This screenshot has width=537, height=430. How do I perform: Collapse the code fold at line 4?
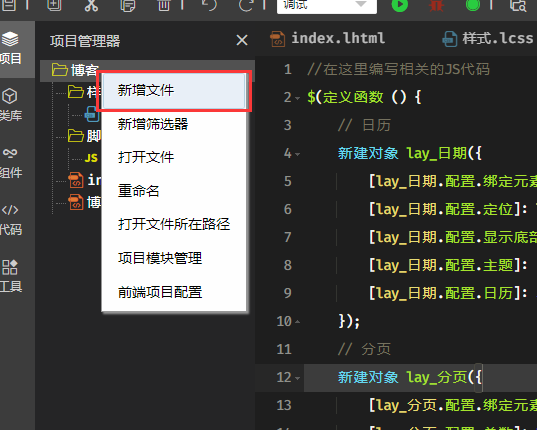(x=298, y=154)
